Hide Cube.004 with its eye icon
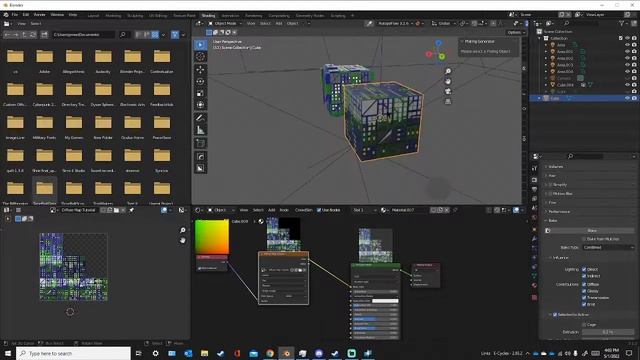This screenshot has height=360, width=640. tap(627, 85)
